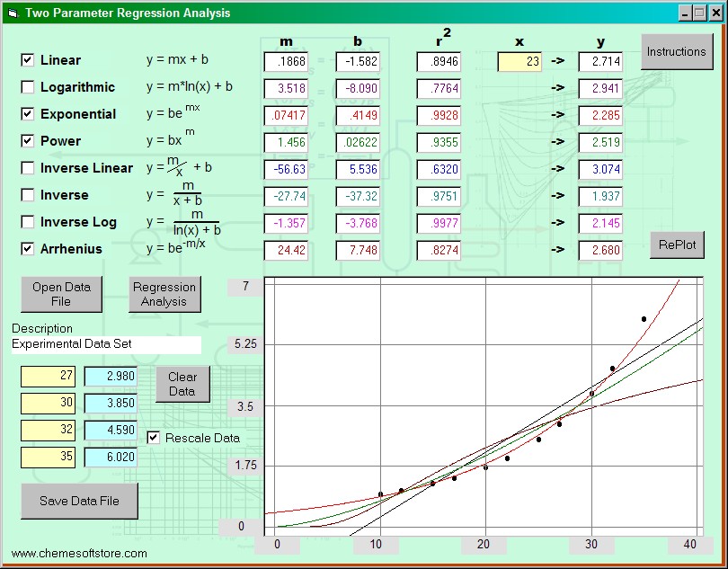Disable the Exponential regression checkbox

point(28,114)
